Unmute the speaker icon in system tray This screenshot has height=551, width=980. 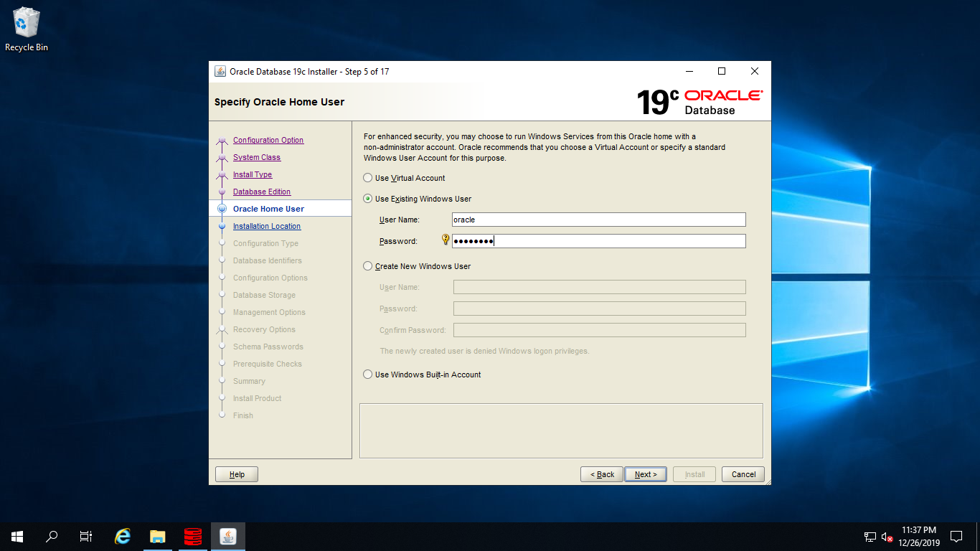887,536
